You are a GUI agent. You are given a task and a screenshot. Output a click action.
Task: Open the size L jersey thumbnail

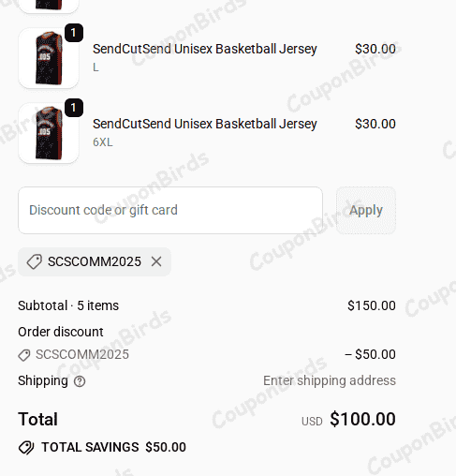coord(49,58)
